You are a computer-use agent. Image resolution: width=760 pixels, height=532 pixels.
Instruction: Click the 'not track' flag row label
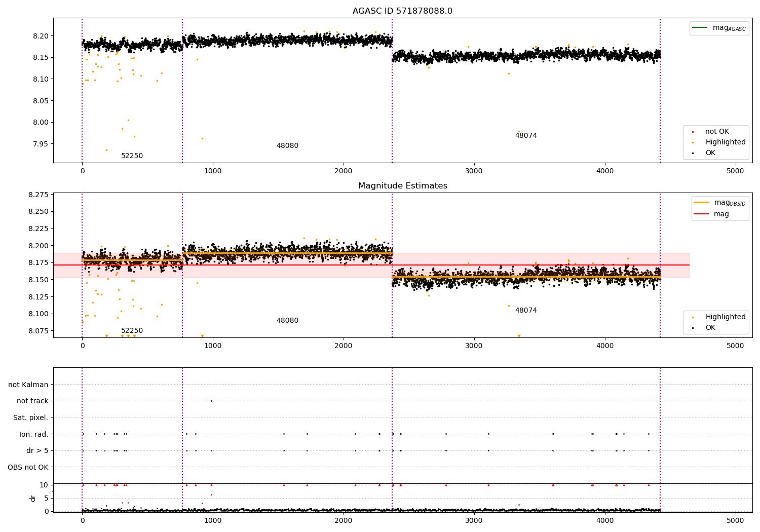32,401
